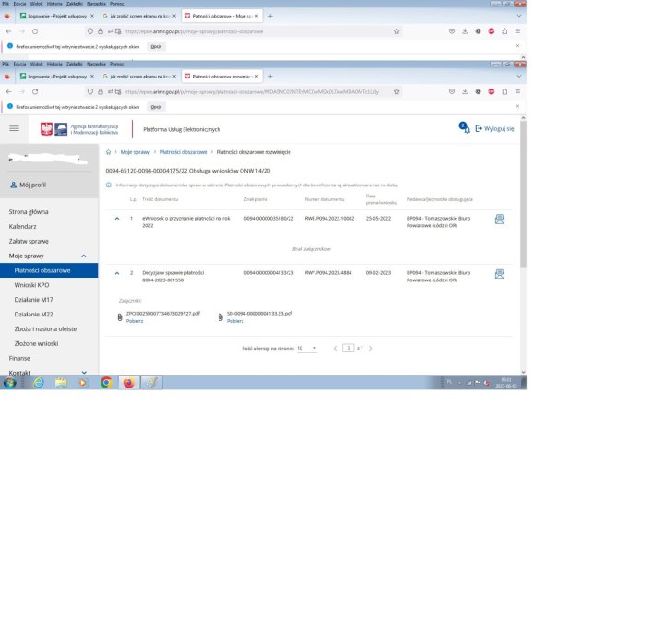Image resolution: width=664 pixels, height=644 pixels.
Task: Open envelope icon for eWniosek document row
Action: 500,219
